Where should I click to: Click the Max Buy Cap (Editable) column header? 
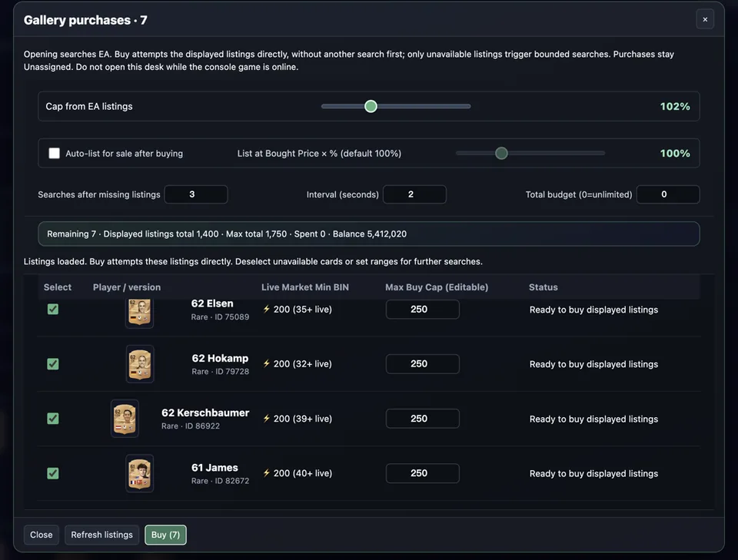(437, 287)
